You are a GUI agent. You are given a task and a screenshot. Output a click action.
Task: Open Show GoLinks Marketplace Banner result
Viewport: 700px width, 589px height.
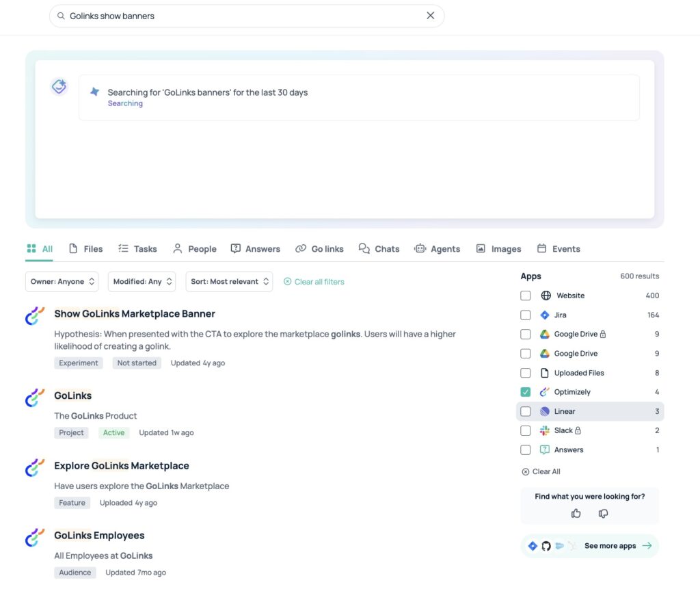[135, 314]
